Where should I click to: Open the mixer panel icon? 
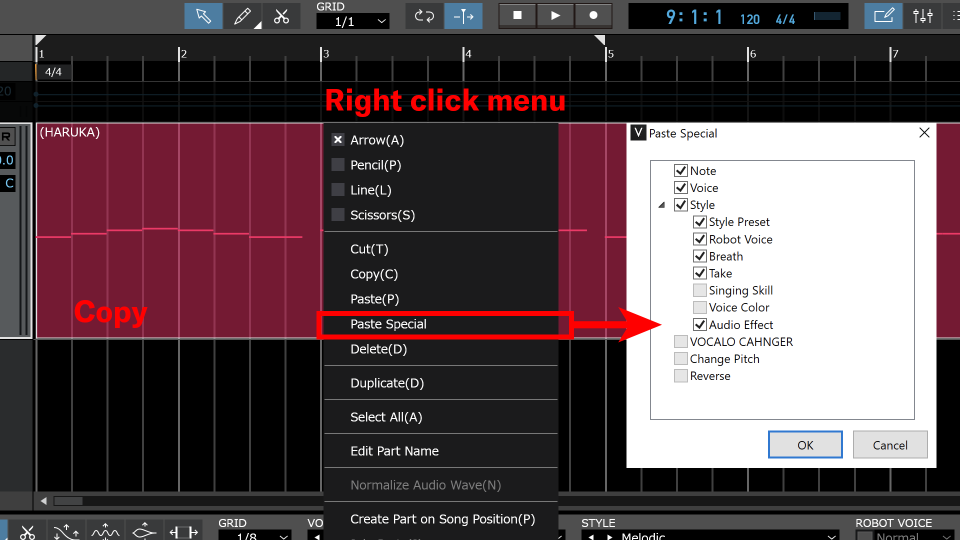pyautogui.click(x=923, y=16)
